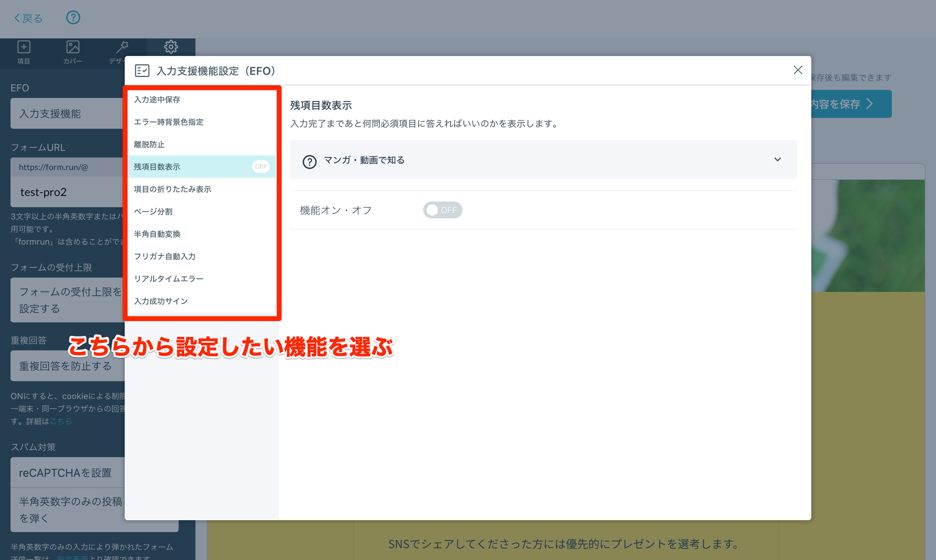Image resolution: width=936 pixels, height=560 pixels.
Task: Select ページ分割 from the list
Action: point(153,211)
